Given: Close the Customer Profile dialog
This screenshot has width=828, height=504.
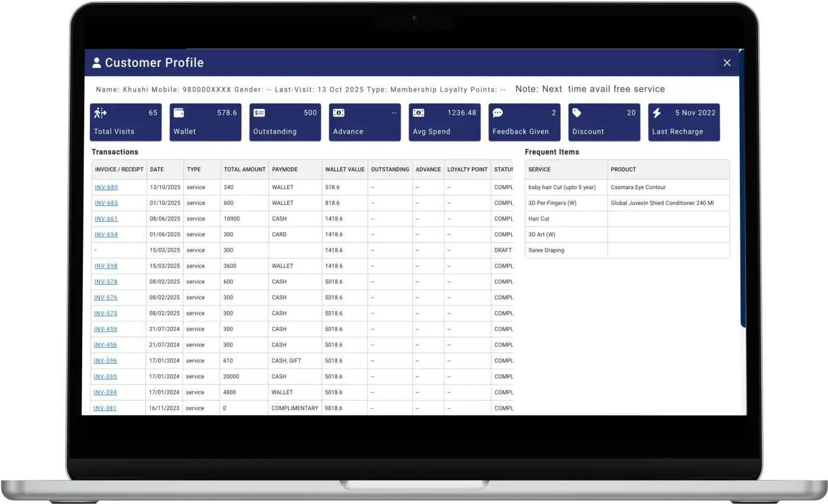Looking at the screenshot, I should [x=727, y=63].
